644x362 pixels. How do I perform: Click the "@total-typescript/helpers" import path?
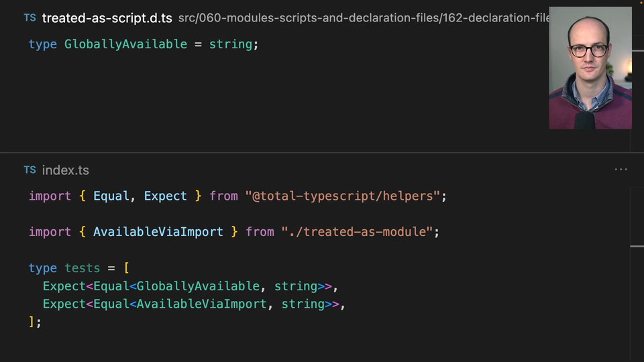[x=342, y=196]
